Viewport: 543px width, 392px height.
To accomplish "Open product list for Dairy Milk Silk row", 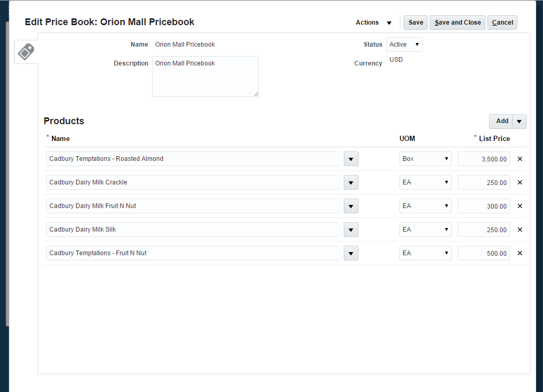I will click(351, 230).
